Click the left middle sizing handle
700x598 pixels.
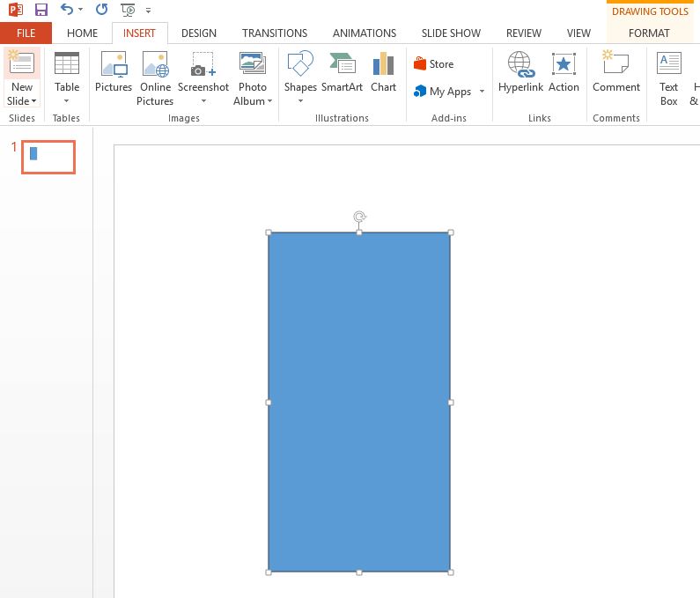click(269, 402)
